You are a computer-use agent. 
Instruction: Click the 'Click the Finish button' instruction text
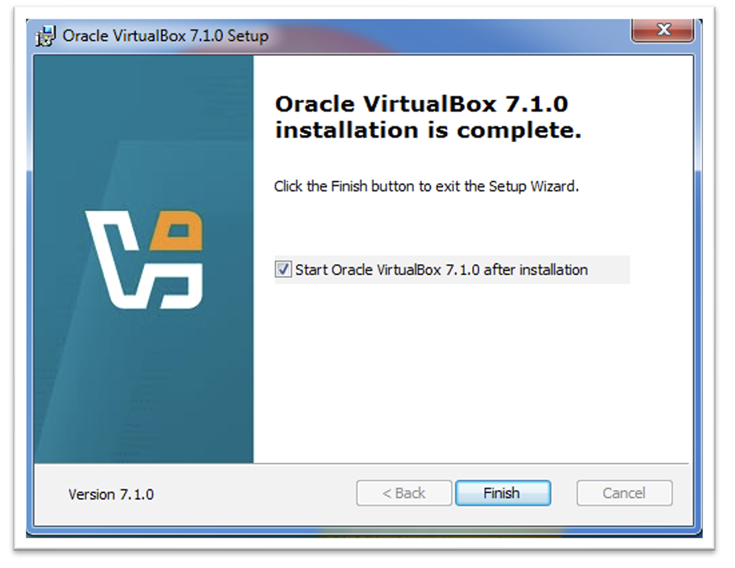point(426,186)
